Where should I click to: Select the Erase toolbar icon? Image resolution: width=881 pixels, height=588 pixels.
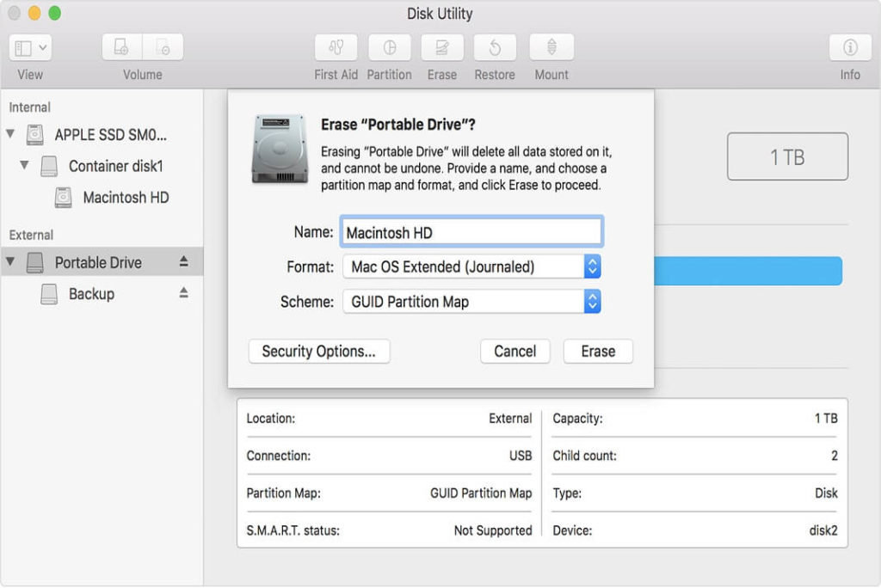click(441, 47)
